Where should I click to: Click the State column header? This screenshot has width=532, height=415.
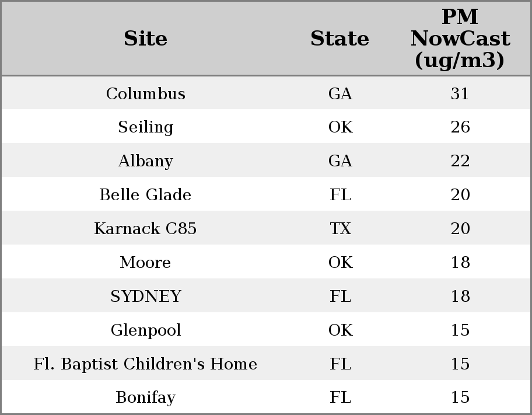click(339, 39)
